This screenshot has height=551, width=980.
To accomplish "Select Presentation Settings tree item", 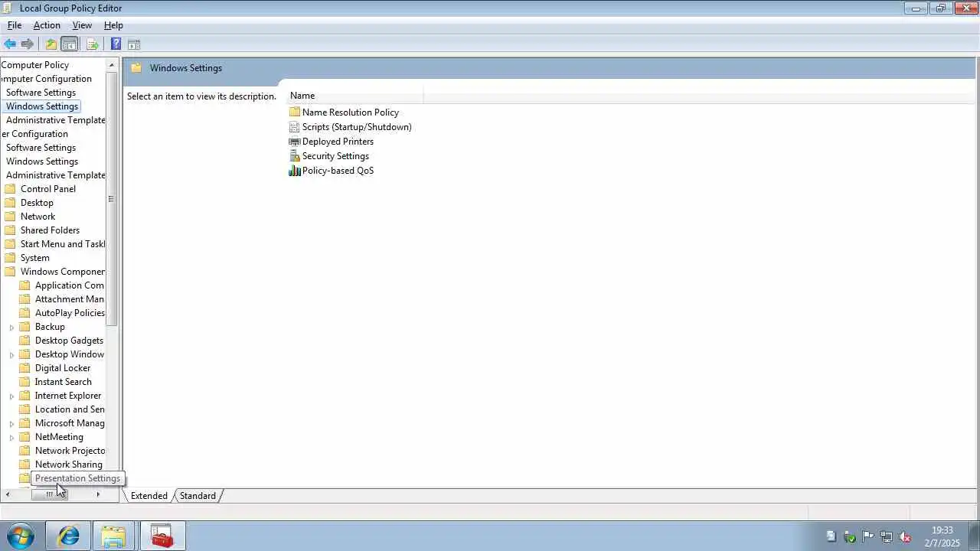I will coord(77,478).
